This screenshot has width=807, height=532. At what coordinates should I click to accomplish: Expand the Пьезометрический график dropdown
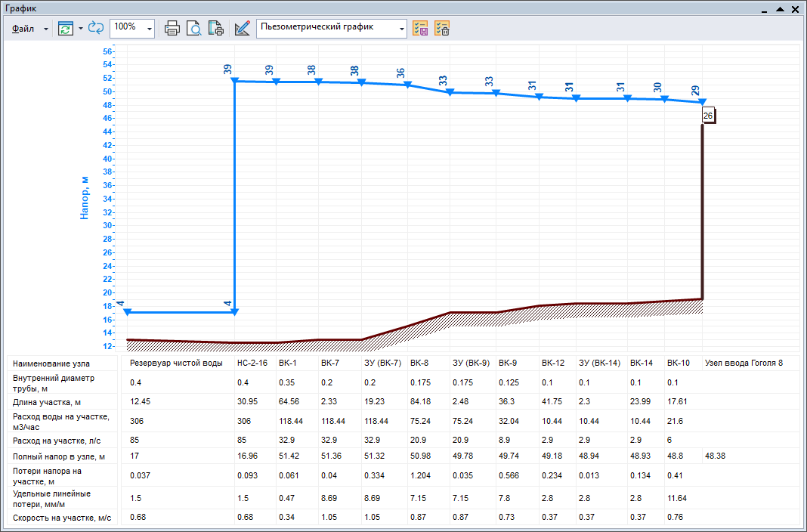tap(401, 29)
